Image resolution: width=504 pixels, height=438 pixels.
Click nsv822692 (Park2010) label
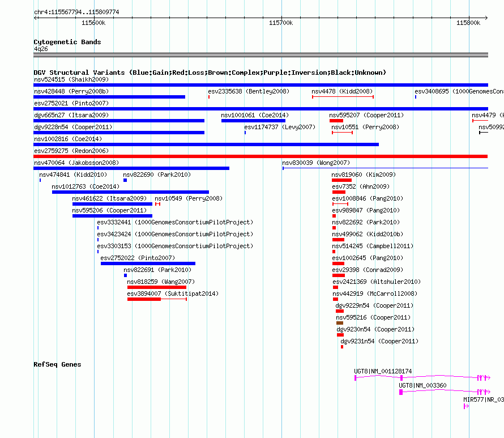(x=366, y=222)
